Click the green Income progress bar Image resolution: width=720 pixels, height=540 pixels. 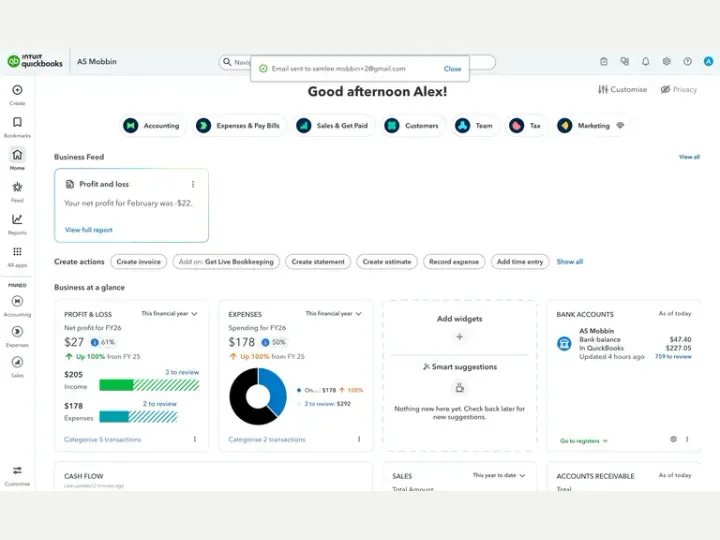pos(149,385)
